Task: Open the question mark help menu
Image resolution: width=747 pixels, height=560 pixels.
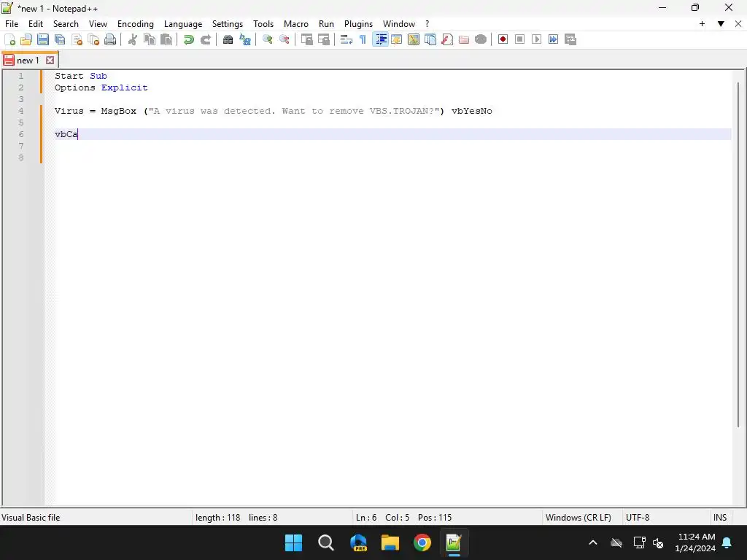Action: pyautogui.click(x=427, y=24)
